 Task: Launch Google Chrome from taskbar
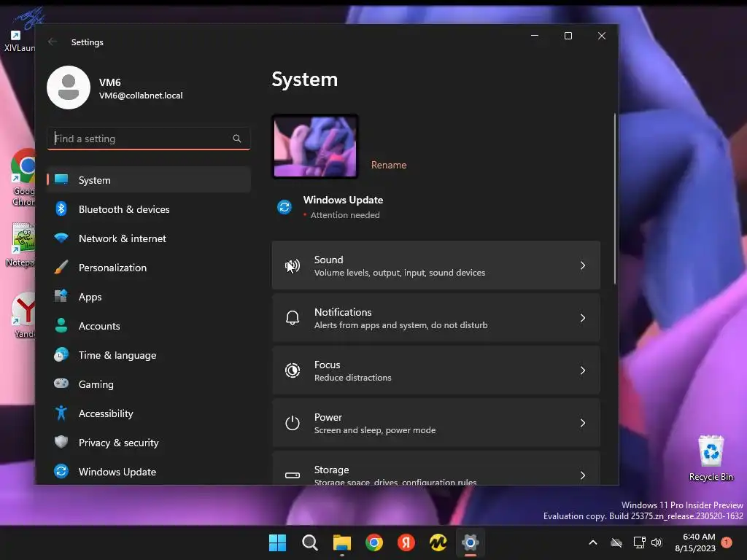click(374, 542)
